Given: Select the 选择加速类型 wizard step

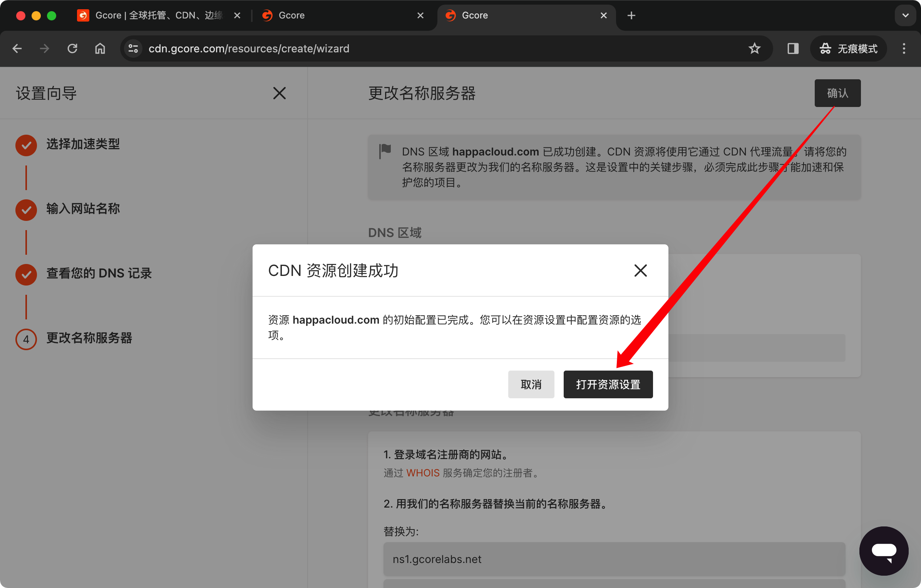Looking at the screenshot, I should [x=83, y=144].
